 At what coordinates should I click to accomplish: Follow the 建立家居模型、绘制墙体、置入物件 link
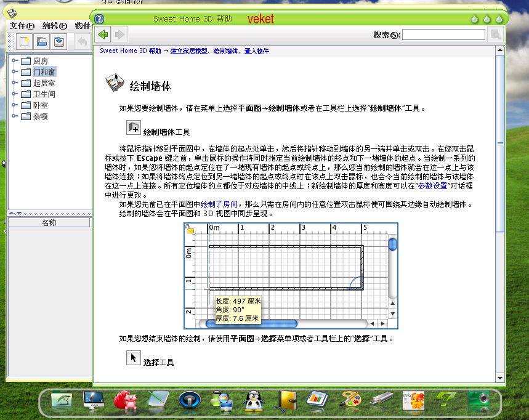point(219,51)
